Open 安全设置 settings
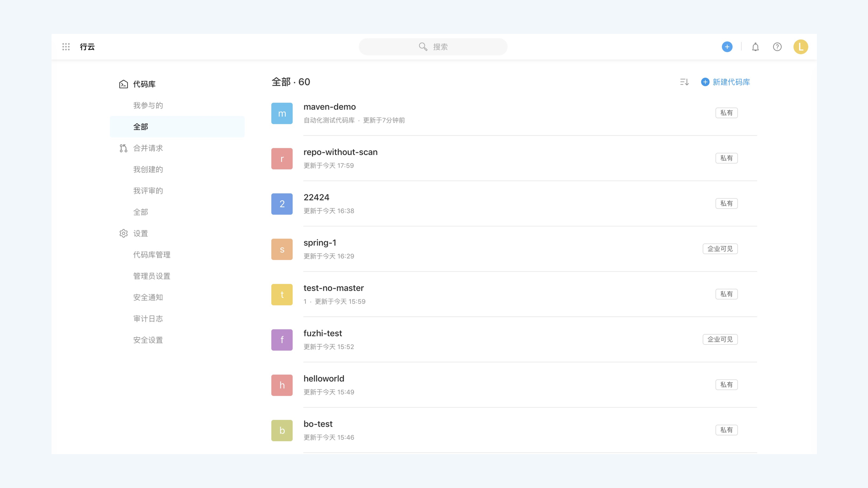This screenshot has height=488, width=868. click(x=148, y=340)
